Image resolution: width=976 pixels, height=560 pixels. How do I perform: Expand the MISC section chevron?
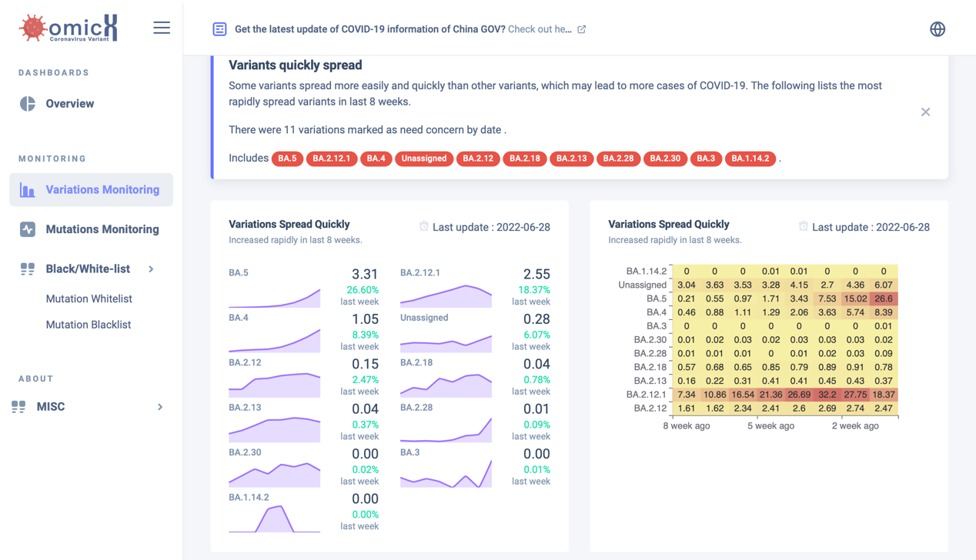160,407
